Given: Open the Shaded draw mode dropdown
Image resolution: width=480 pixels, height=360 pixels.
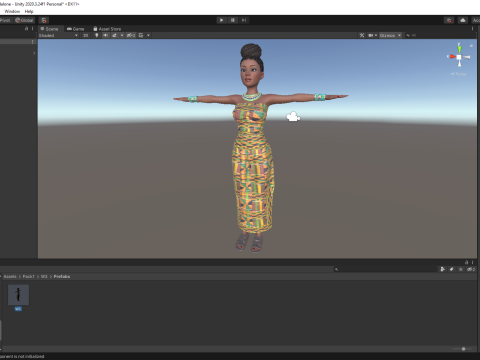Looking at the screenshot, I should click(x=58, y=35).
